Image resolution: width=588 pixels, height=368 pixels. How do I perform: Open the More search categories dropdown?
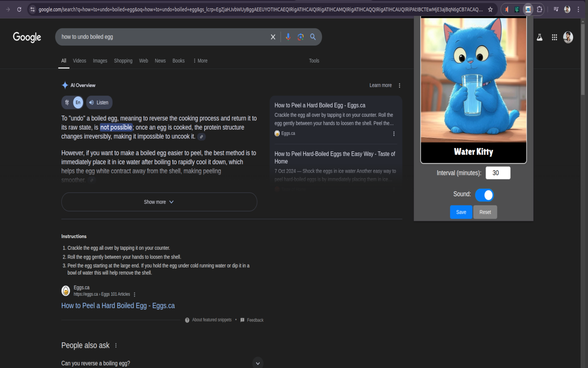tap(200, 60)
